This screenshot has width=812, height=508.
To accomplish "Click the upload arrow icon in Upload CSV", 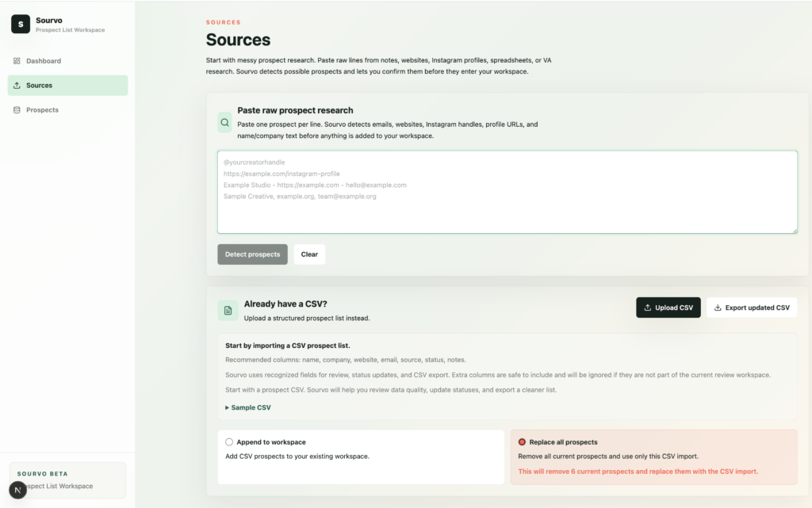I will click(647, 307).
